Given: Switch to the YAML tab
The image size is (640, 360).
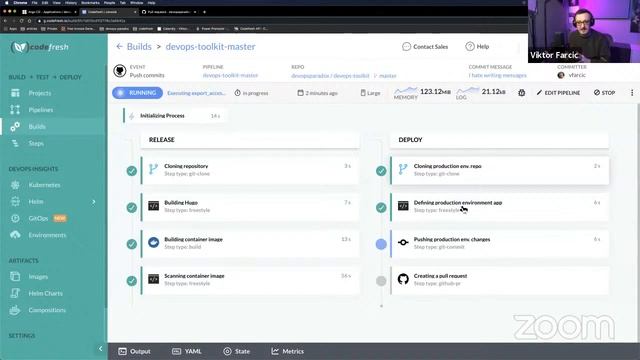Looking at the screenshot, I should point(187,351).
